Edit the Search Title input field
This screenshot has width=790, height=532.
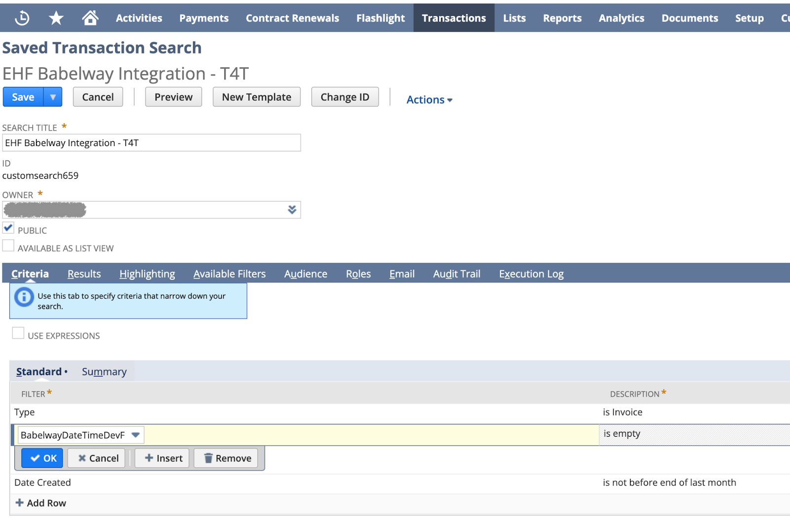[x=152, y=143]
